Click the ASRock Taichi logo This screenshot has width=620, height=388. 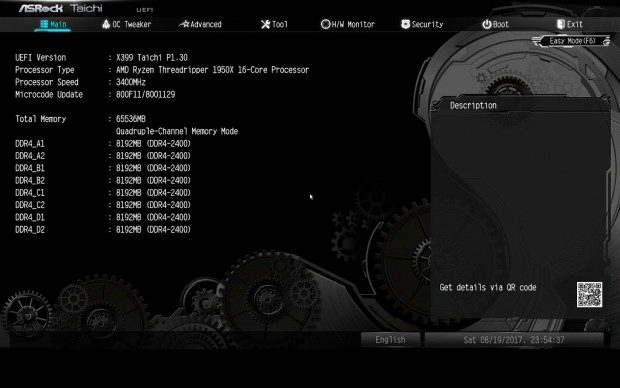coord(60,8)
